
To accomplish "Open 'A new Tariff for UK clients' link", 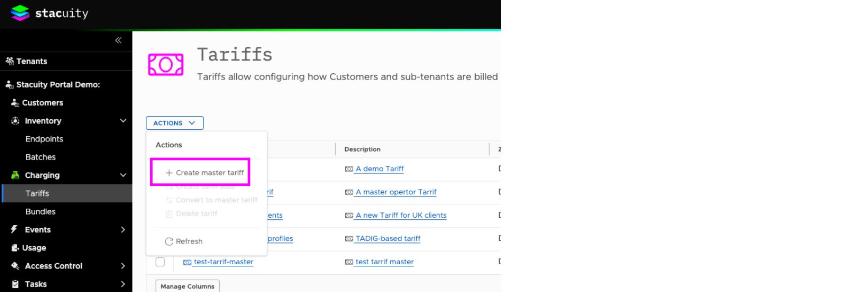I will 401,215.
